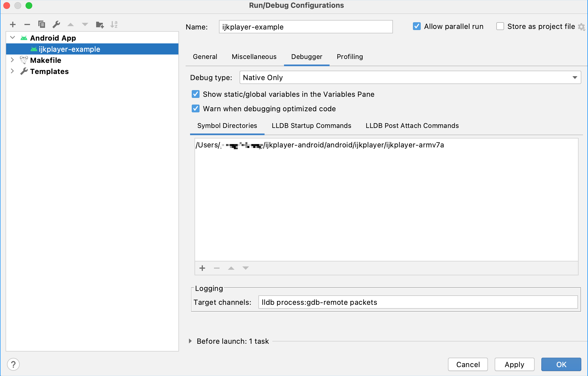Click the Cancel button
588x376 pixels.
click(x=468, y=364)
